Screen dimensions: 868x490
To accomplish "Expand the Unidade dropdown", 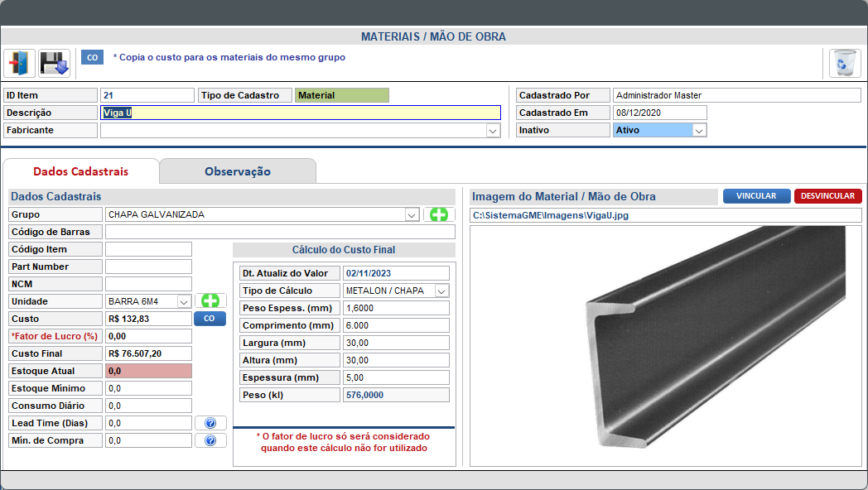I will (x=185, y=301).
